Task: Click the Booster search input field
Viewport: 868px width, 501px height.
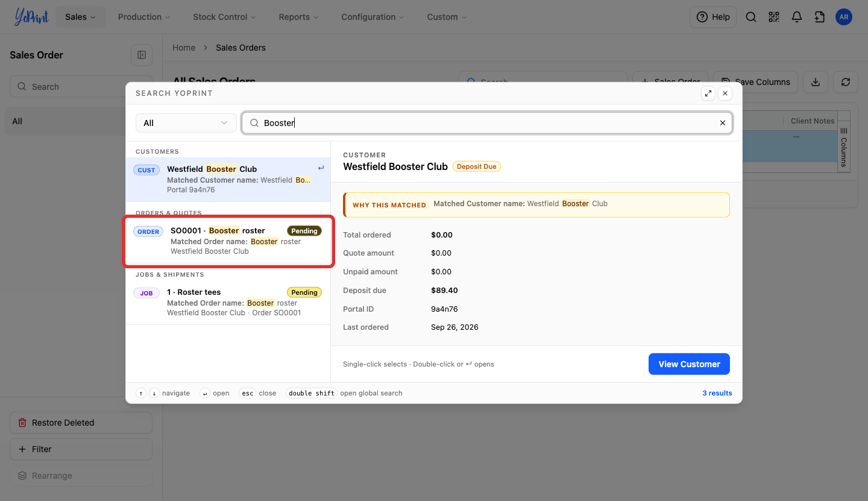Action: pos(487,123)
